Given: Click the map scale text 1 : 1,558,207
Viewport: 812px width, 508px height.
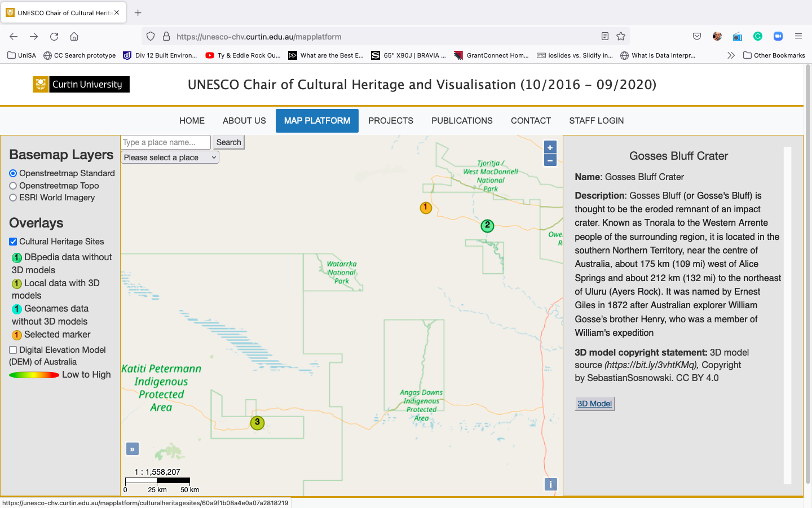Looking at the screenshot, I should tap(157, 472).
